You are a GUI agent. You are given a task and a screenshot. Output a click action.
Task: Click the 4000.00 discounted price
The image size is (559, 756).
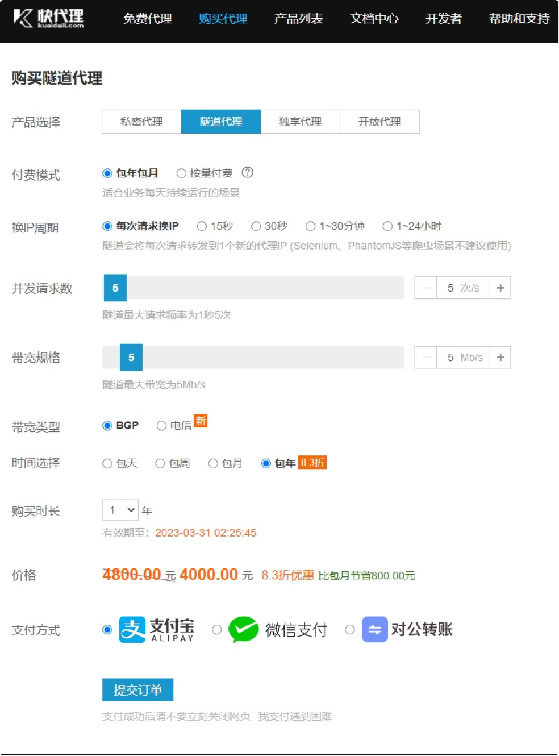coord(208,574)
